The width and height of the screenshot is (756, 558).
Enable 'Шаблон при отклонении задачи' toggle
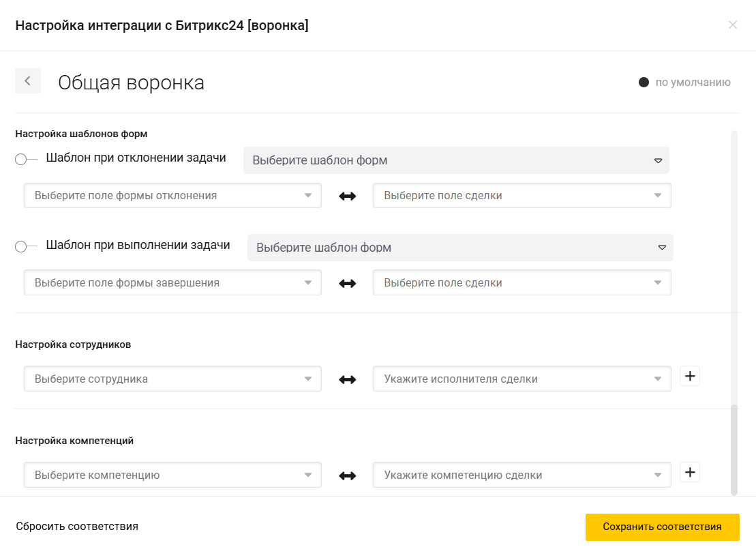(26, 159)
